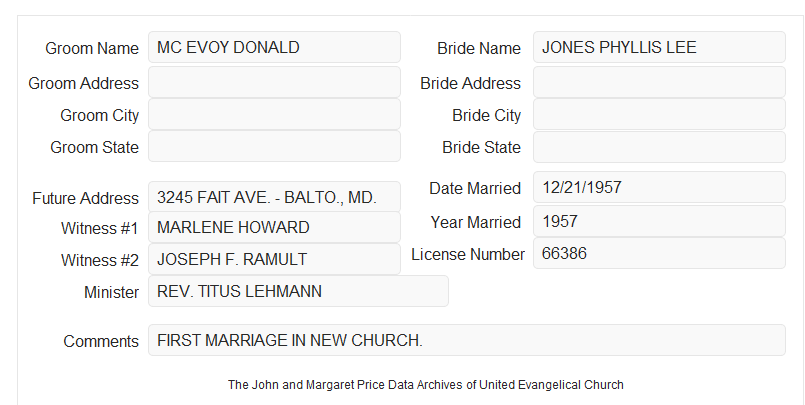The height and width of the screenshot is (405, 805).
Task: Click into the Bride City field
Action: tap(659, 114)
